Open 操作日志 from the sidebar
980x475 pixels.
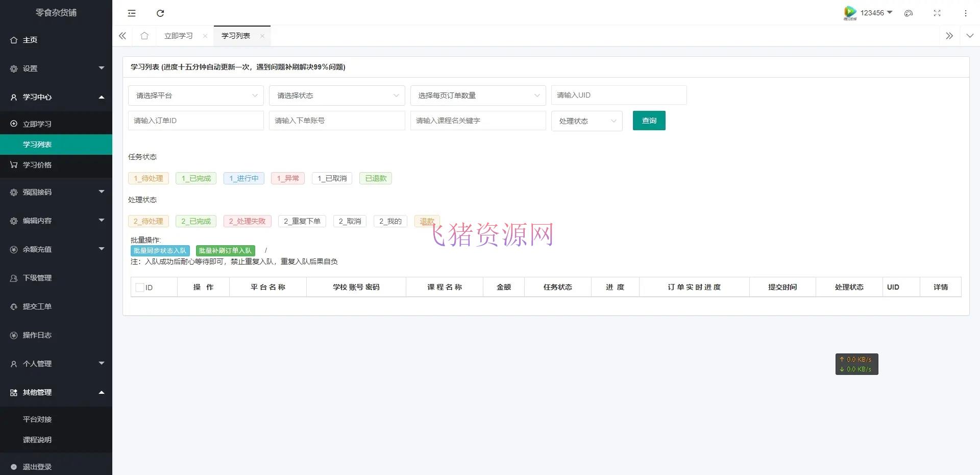pyautogui.click(x=36, y=335)
